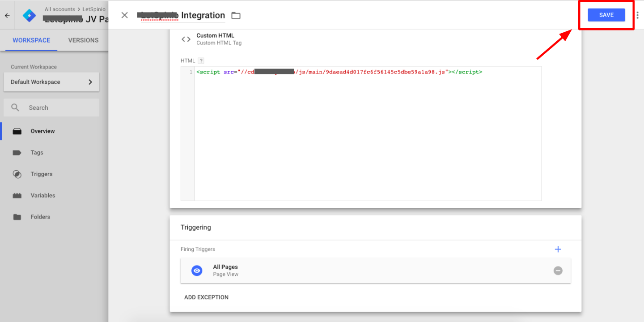Click the Custom HTML tag type title
The height and width of the screenshot is (322, 644).
point(215,35)
